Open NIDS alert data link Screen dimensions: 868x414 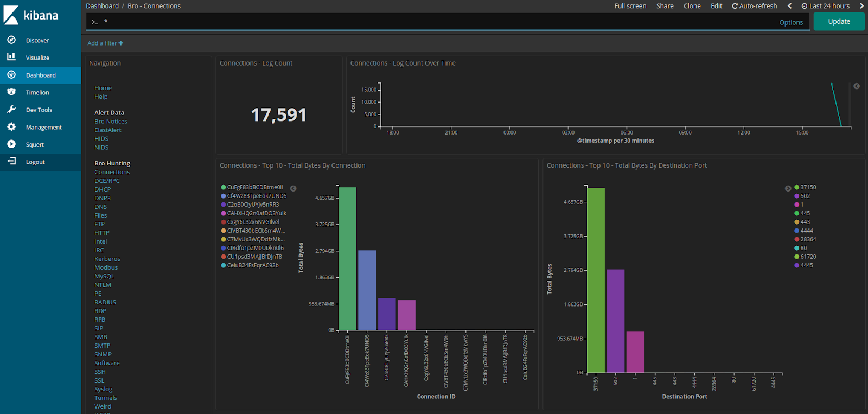click(101, 148)
